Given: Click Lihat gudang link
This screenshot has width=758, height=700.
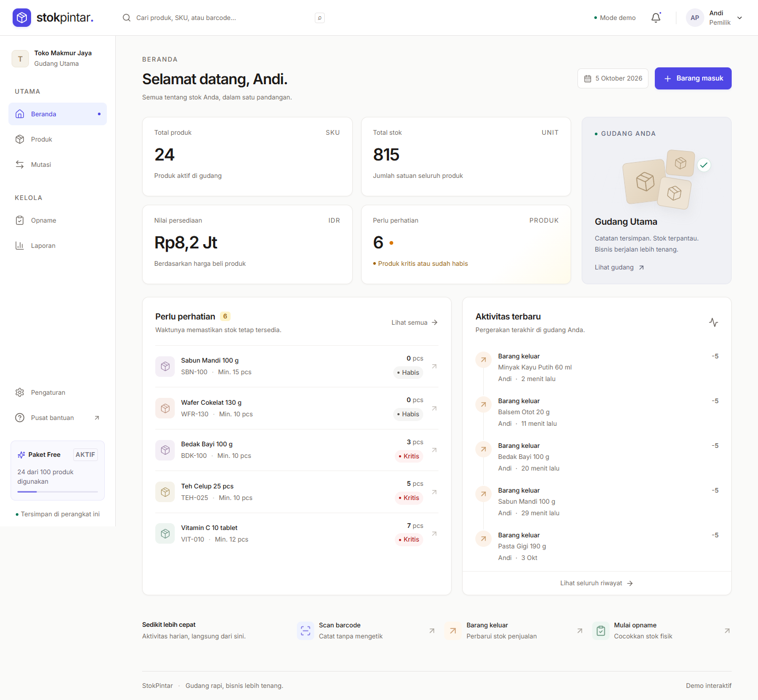Looking at the screenshot, I should (x=620, y=267).
